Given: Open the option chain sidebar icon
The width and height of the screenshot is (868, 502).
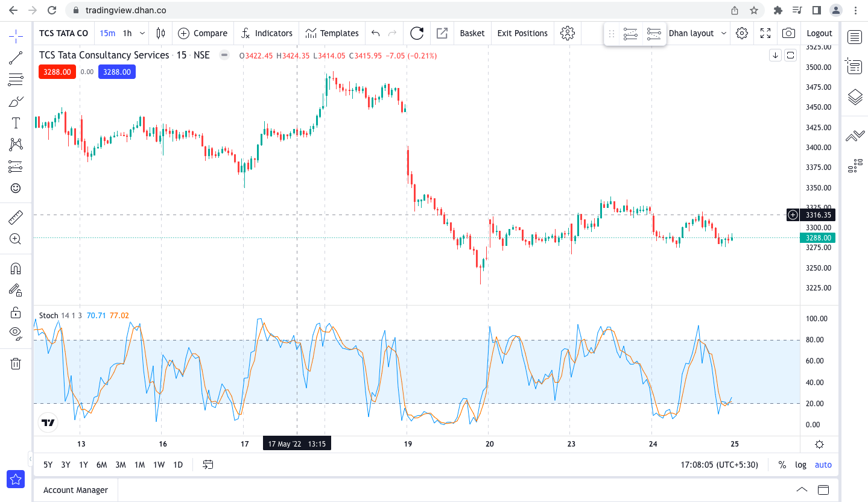Looking at the screenshot, I should [855, 166].
